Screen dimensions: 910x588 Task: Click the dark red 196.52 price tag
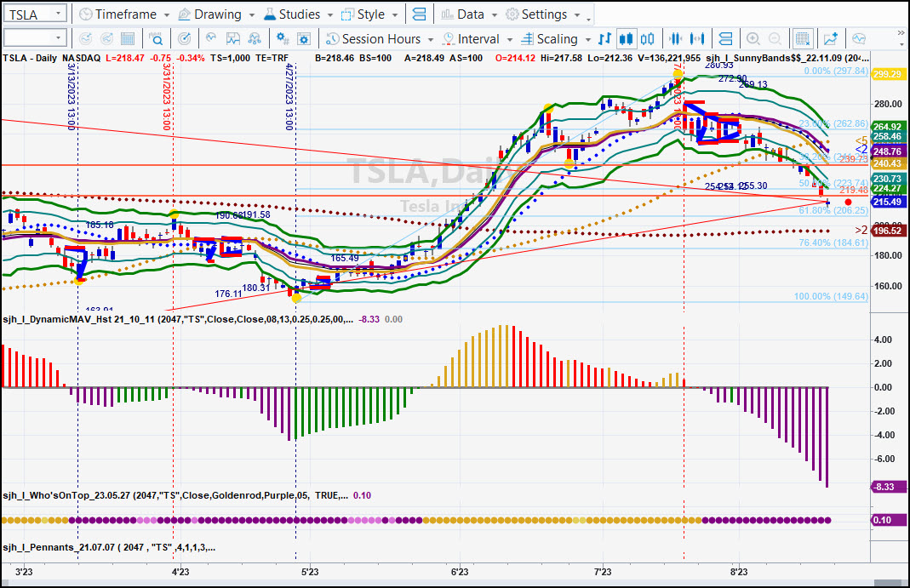888,231
